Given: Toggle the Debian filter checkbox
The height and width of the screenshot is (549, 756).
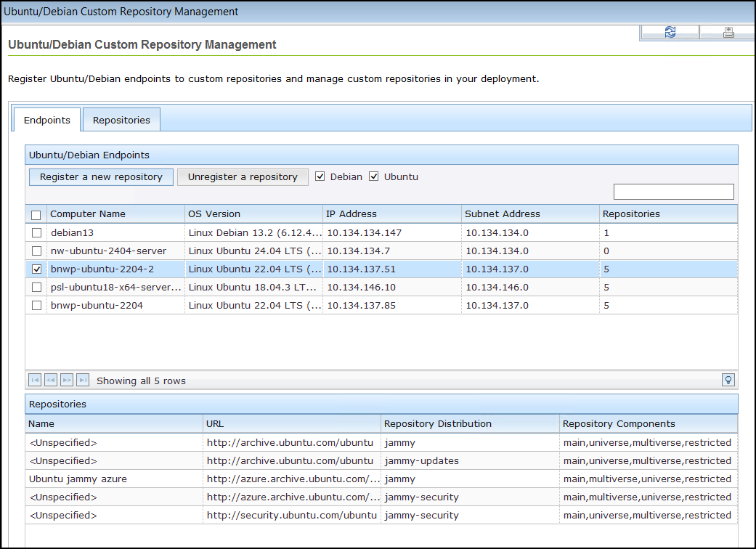Looking at the screenshot, I should tap(320, 176).
